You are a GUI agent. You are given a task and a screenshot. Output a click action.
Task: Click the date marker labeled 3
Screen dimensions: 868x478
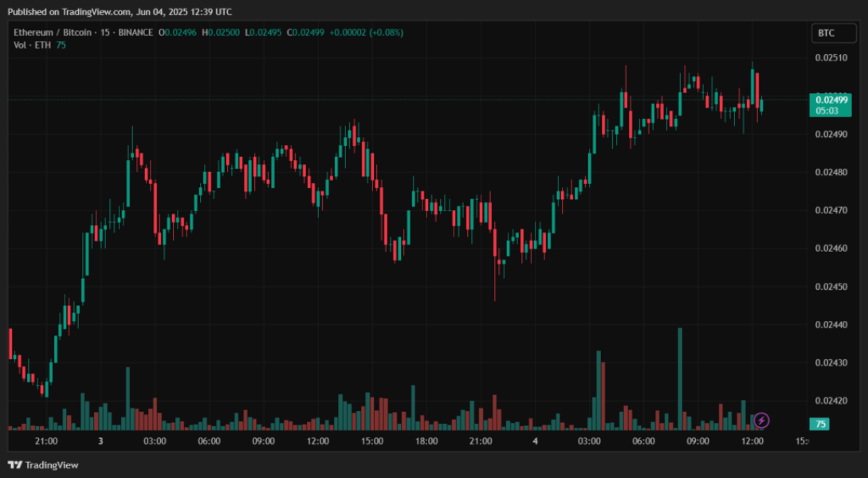pos(100,441)
